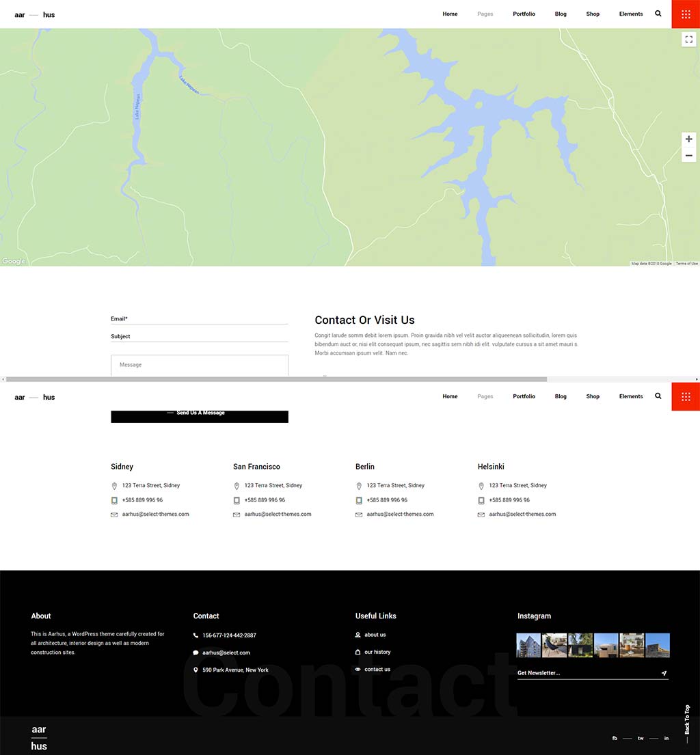The width and height of the screenshot is (700, 755).
Task: Toggle fullscreen view on the map
Action: click(688, 40)
